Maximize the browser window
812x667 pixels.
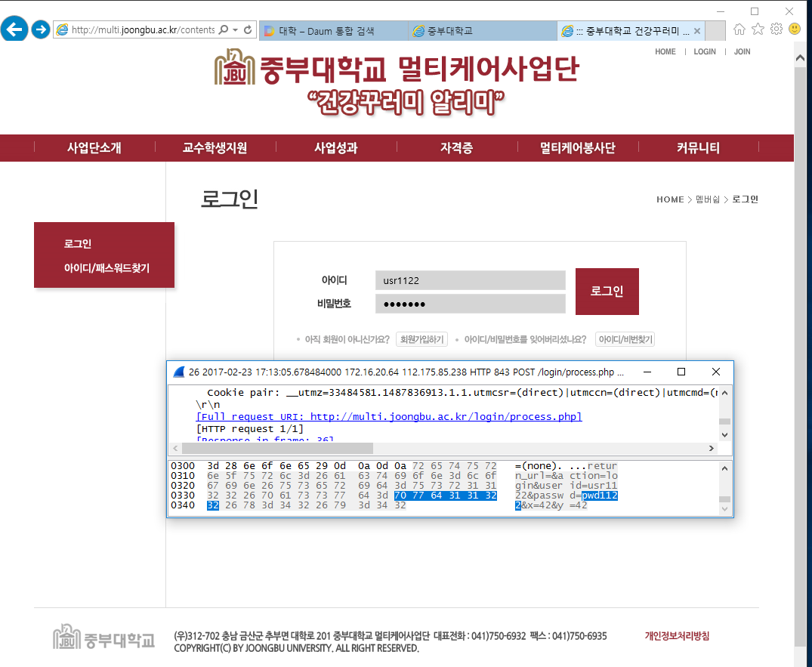[755, 11]
